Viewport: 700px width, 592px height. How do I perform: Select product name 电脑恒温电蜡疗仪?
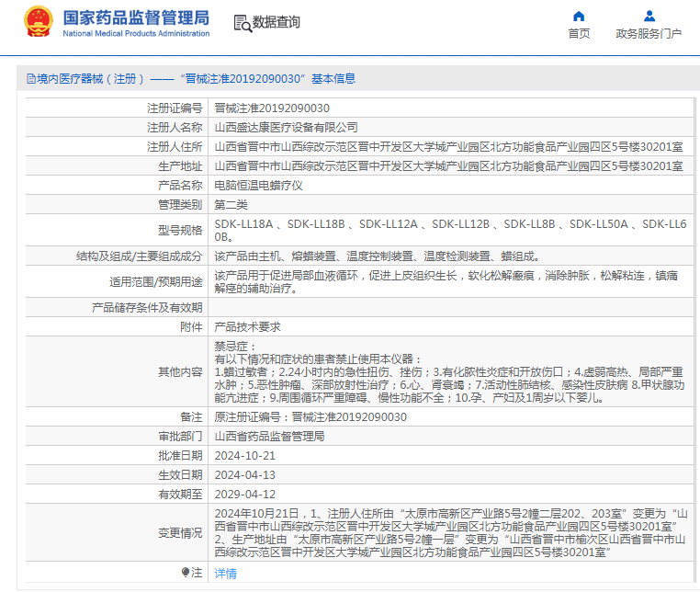pyautogui.click(x=258, y=186)
